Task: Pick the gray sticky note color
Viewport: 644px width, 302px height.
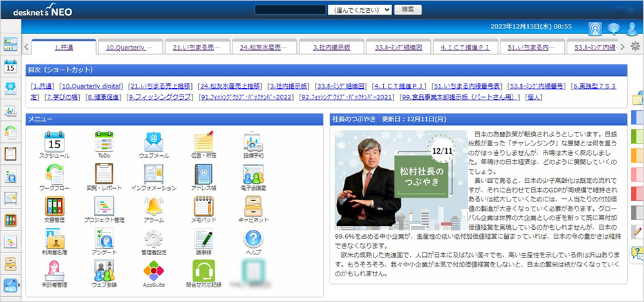Action: (x=637, y=212)
